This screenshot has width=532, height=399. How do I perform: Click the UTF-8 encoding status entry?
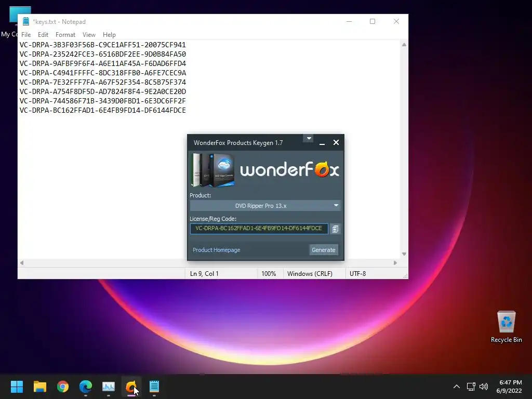point(357,273)
